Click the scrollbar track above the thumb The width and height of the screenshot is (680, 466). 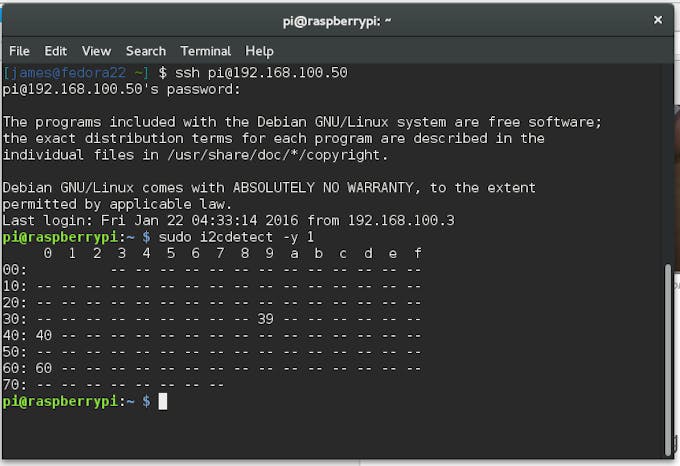668,160
